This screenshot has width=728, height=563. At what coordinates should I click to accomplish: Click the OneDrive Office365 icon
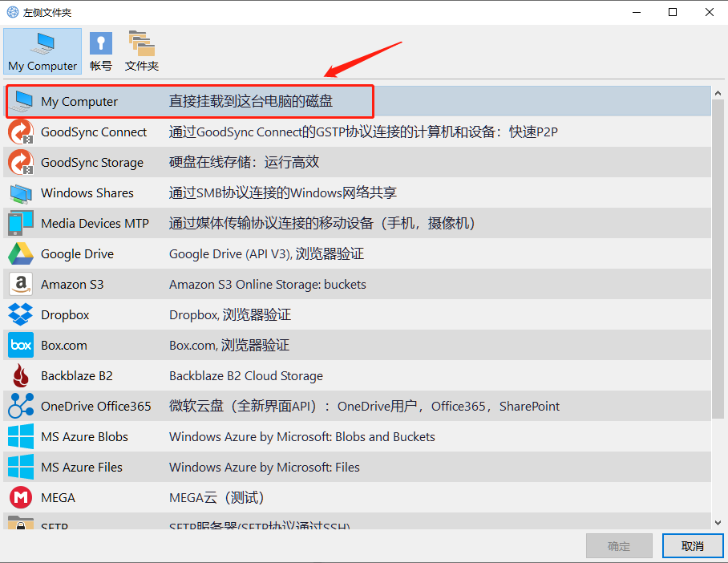pos(21,406)
